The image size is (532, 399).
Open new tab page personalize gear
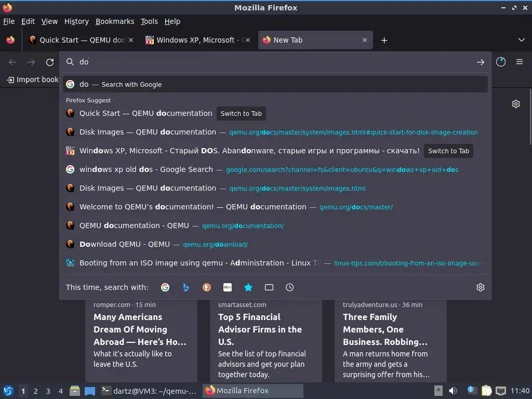tap(516, 104)
